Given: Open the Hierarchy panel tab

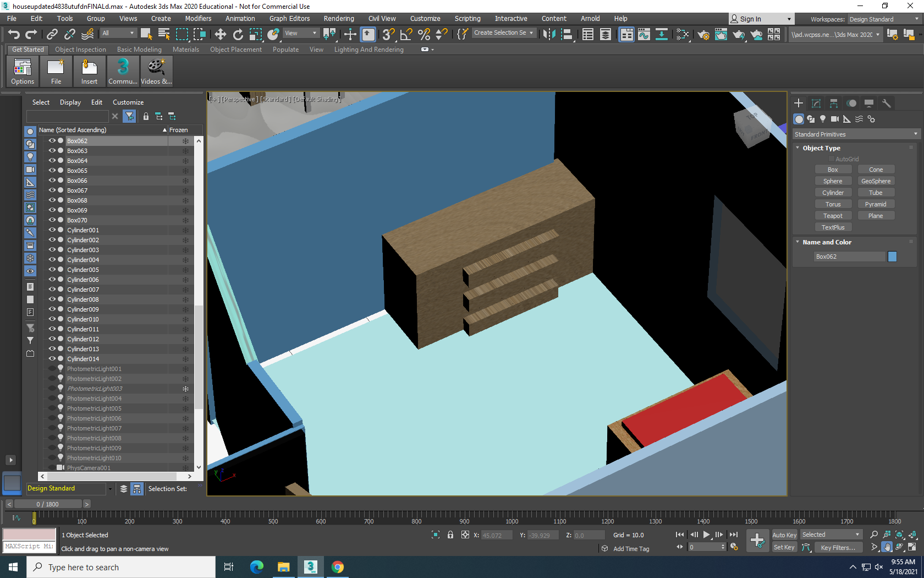Looking at the screenshot, I should coord(834,103).
